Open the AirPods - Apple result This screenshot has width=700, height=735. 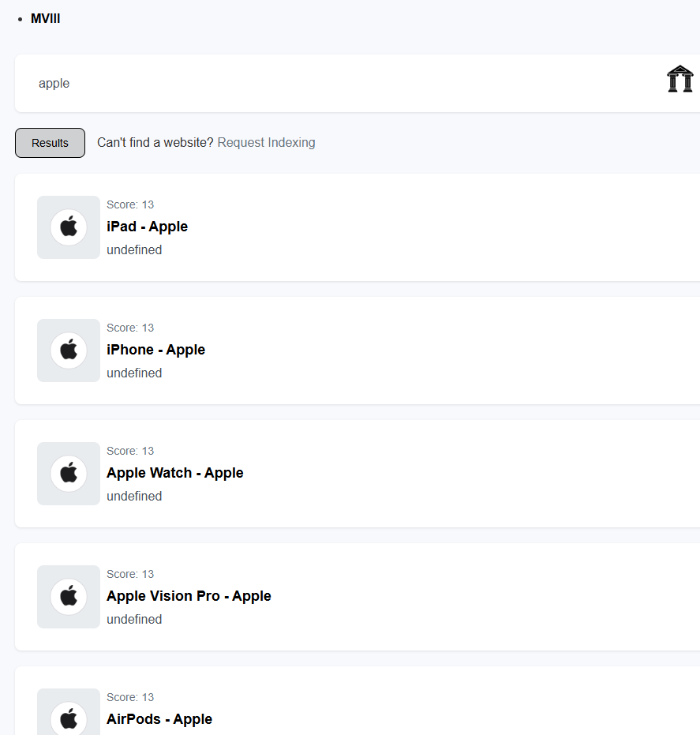pyautogui.click(x=159, y=719)
